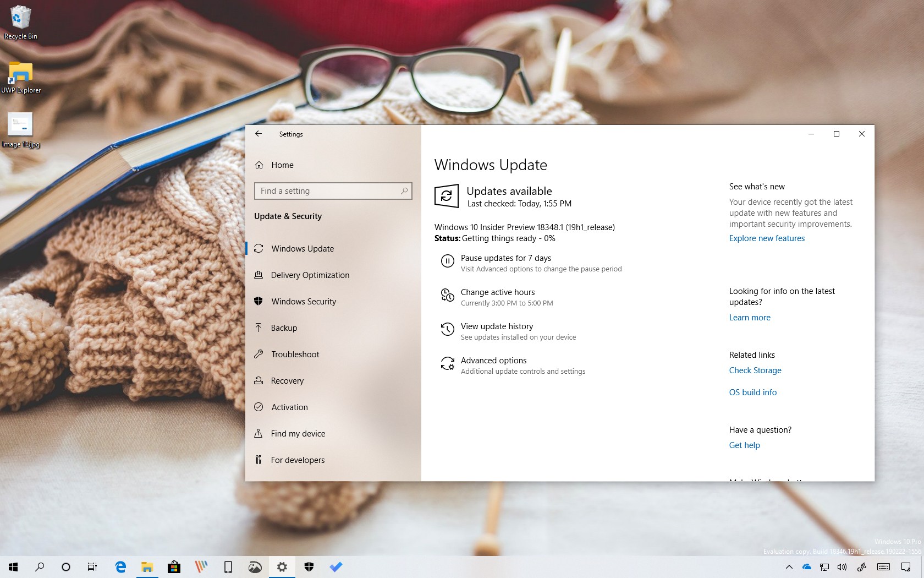Open Backup settings in the sidebar
This screenshot has width=924, height=578.
(283, 328)
